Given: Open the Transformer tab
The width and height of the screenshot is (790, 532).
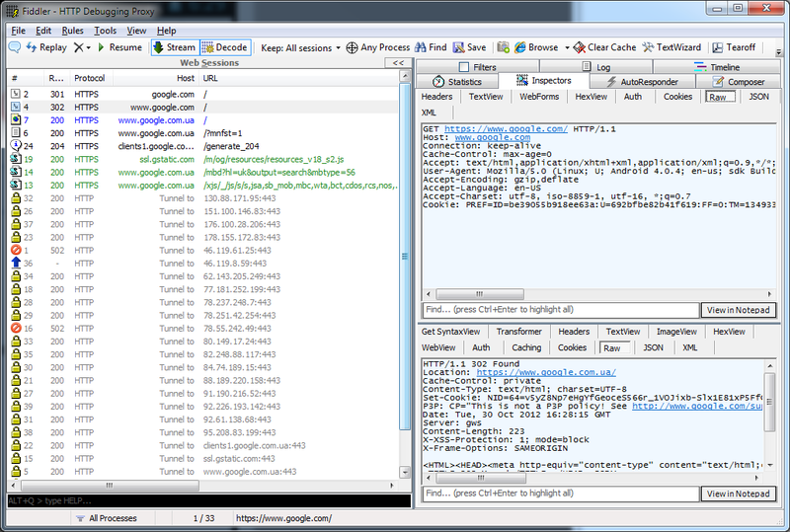Looking at the screenshot, I should point(518,332).
